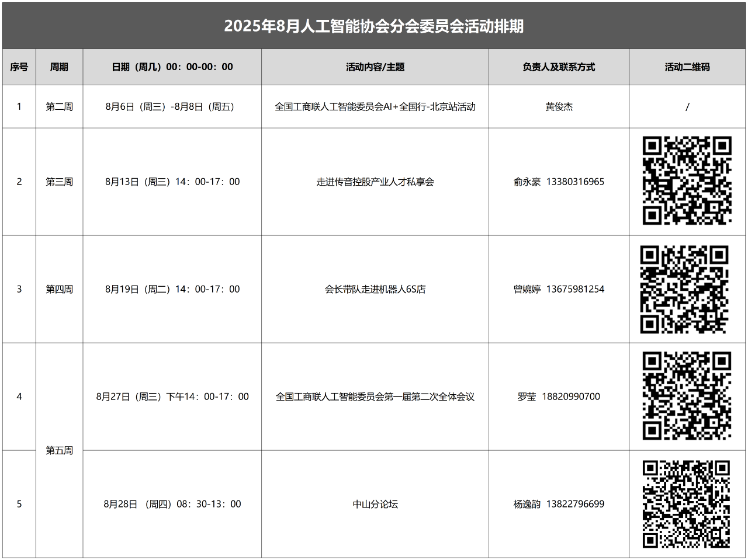Click event 第一届第二次全体会议
The height and width of the screenshot is (560, 748).
[375, 396]
